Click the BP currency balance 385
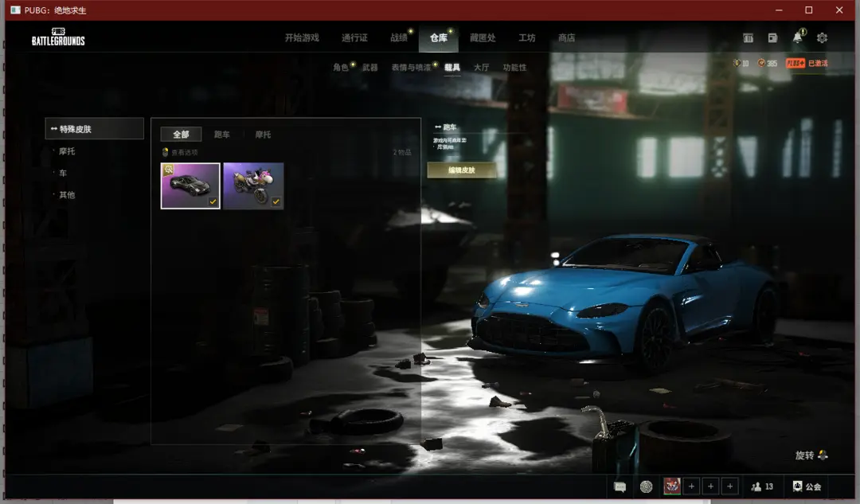860x504 pixels. [x=768, y=63]
